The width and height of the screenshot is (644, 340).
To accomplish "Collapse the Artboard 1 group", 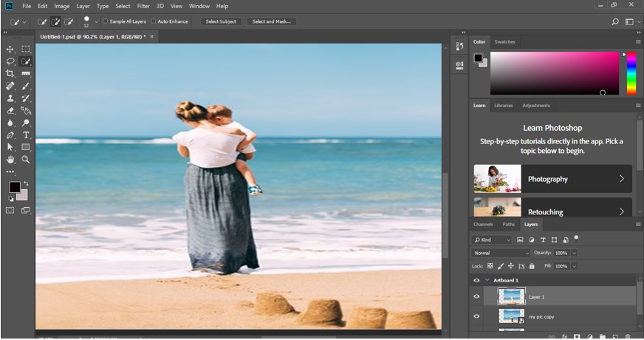I will pos(487,281).
